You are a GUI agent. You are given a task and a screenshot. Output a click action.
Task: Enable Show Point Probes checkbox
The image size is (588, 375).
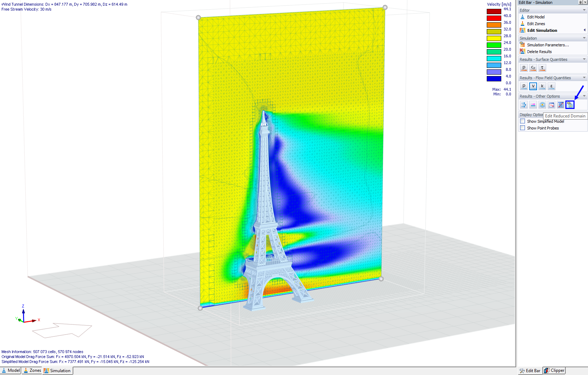point(523,128)
